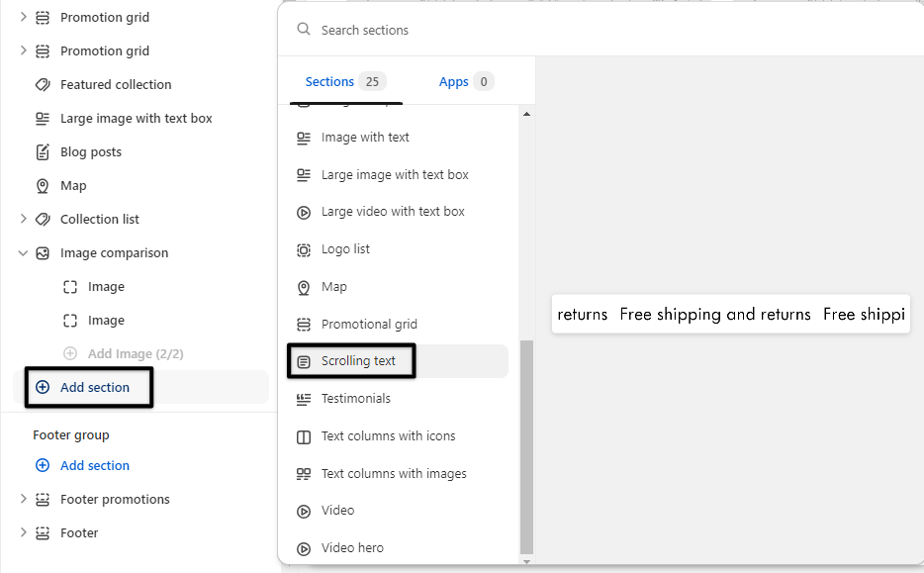Image resolution: width=924 pixels, height=573 pixels.
Task: Click the scrolling text preview thumbnail
Action: (730, 315)
